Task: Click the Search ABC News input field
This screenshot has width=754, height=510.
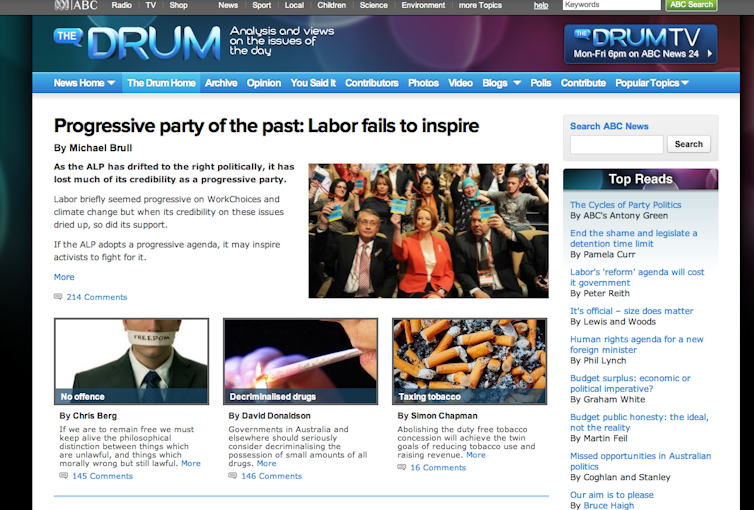Action: pos(616,144)
